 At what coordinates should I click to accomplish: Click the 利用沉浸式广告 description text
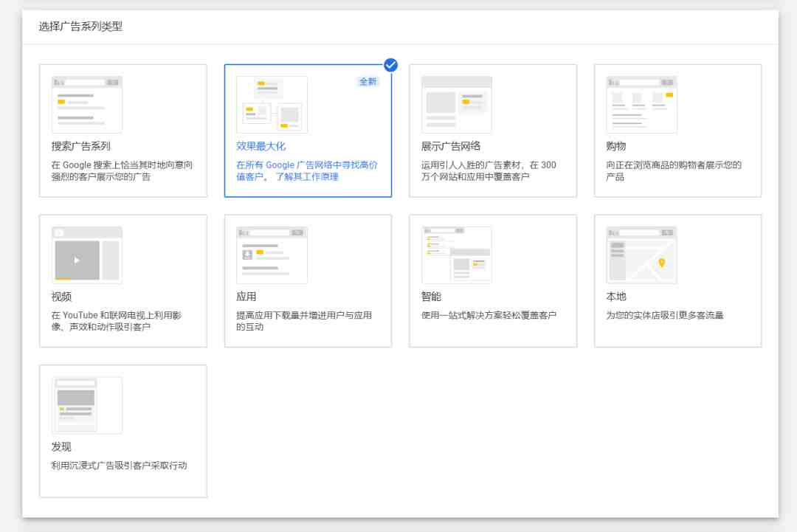(x=119, y=466)
